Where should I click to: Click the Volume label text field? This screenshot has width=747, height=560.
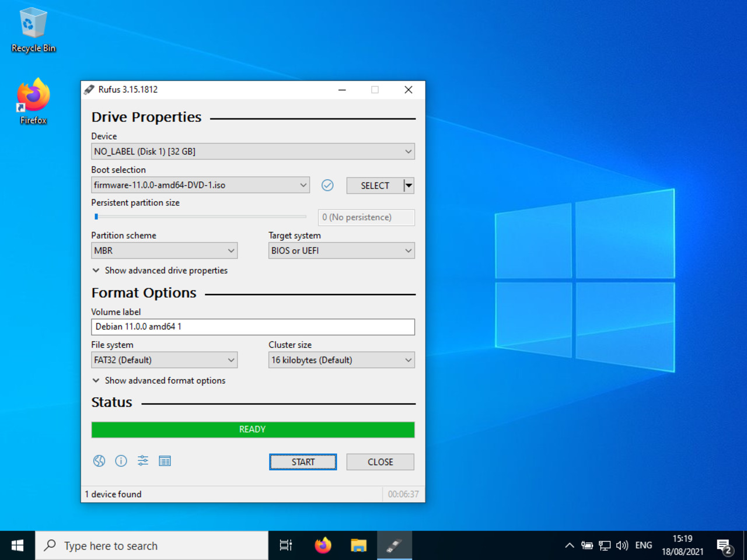click(253, 327)
